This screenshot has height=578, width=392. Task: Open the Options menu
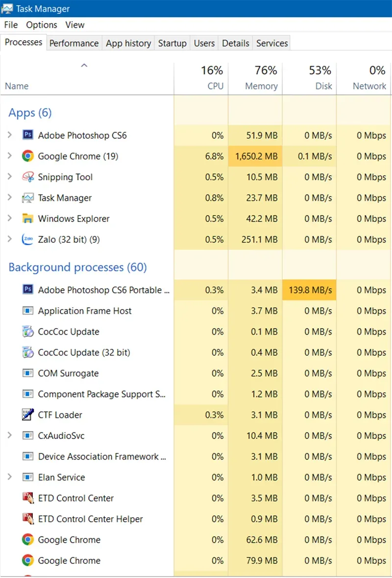click(41, 24)
